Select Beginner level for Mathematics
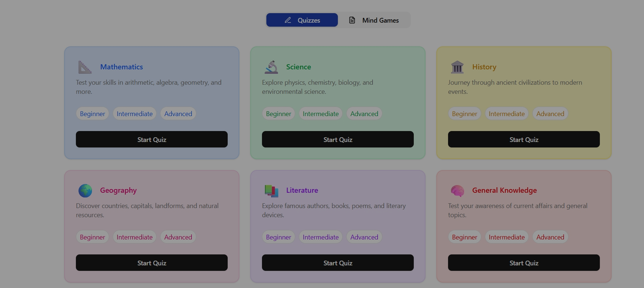Image resolution: width=644 pixels, height=288 pixels. coord(92,114)
